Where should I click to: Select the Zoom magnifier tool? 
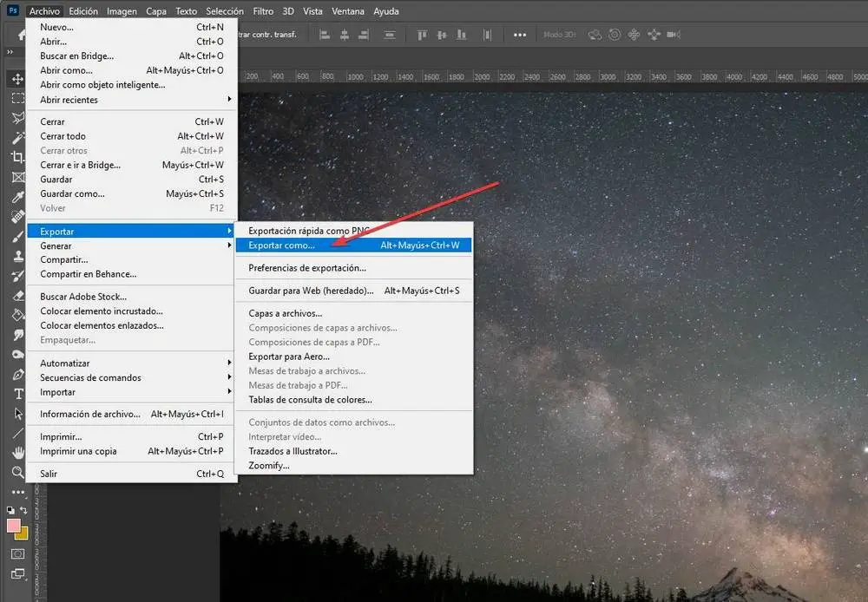[x=17, y=472]
